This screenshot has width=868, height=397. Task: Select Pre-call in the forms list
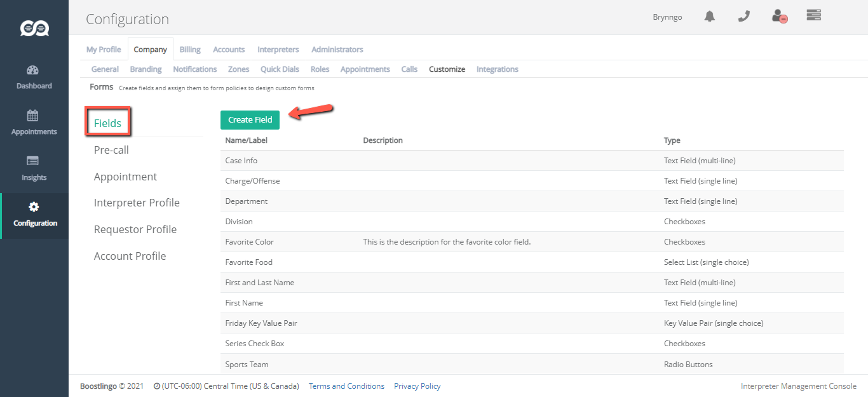pyautogui.click(x=111, y=150)
